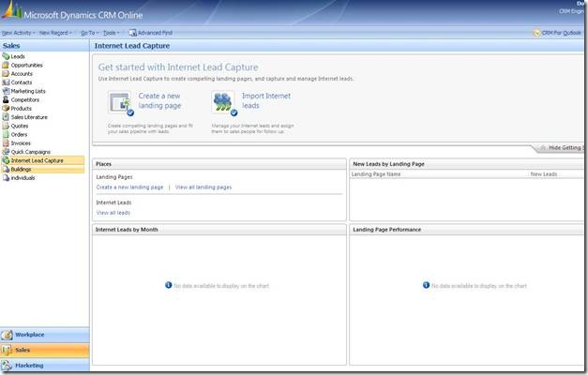Switch to the Marketing navigation area
The height and width of the screenshot is (375, 588).
tap(29, 366)
